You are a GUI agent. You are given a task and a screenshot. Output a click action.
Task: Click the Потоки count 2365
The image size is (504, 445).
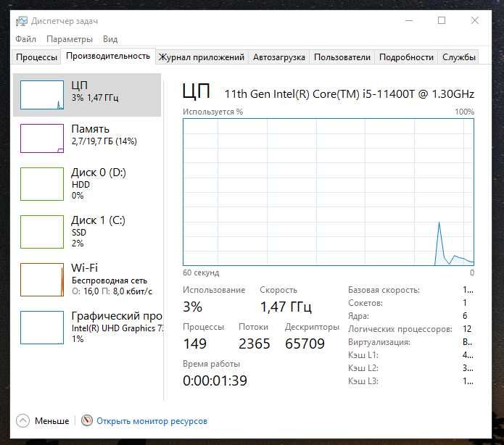(x=255, y=344)
